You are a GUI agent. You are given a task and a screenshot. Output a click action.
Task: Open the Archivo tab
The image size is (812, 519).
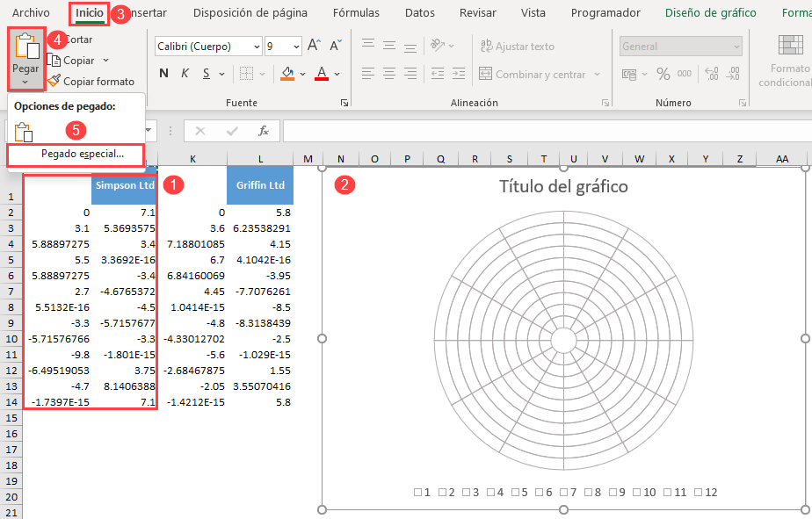pyautogui.click(x=31, y=13)
